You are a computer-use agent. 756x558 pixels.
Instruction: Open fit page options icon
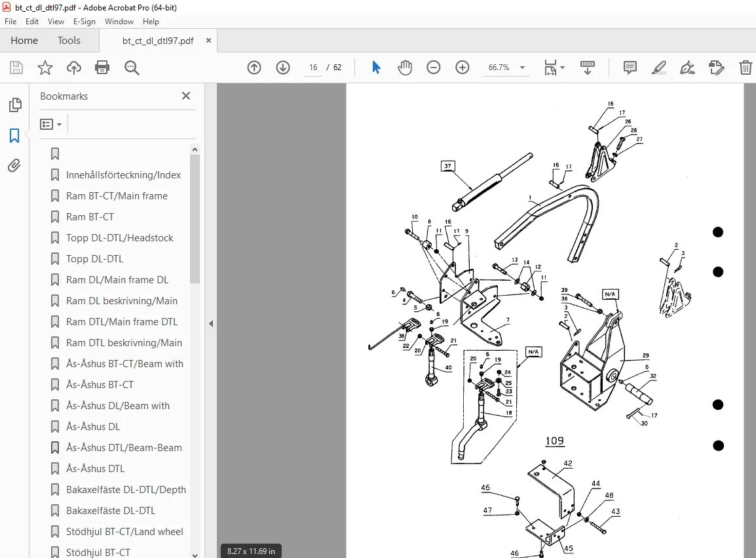(554, 68)
